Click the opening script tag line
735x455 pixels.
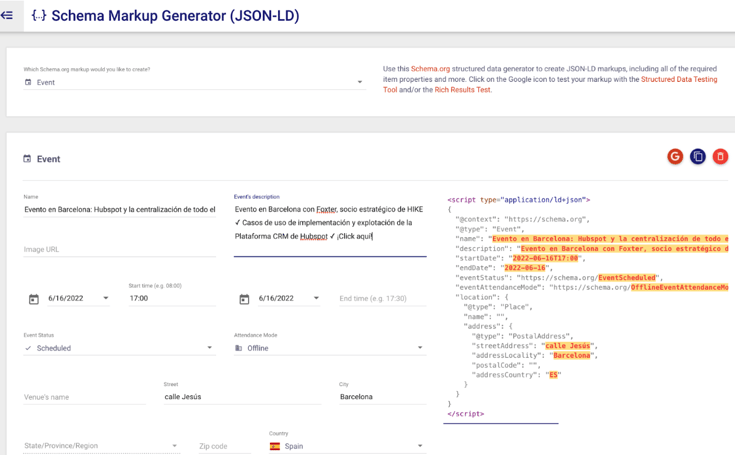pyautogui.click(x=518, y=200)
